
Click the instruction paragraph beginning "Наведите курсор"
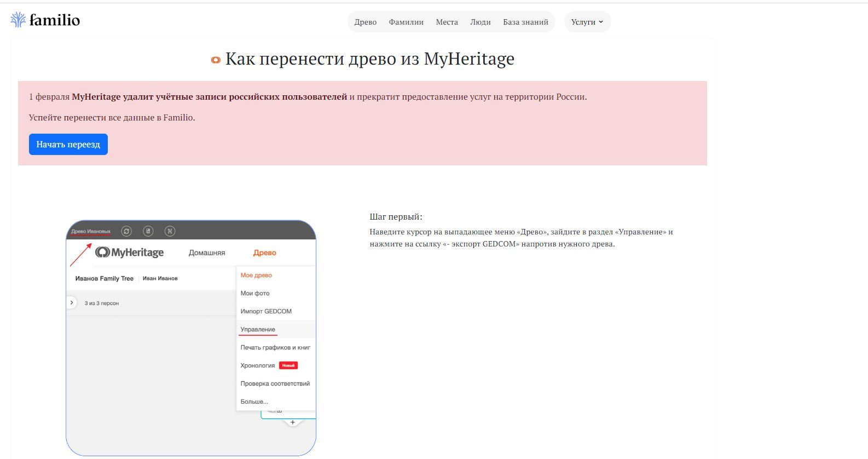click(x=522, y=238)
